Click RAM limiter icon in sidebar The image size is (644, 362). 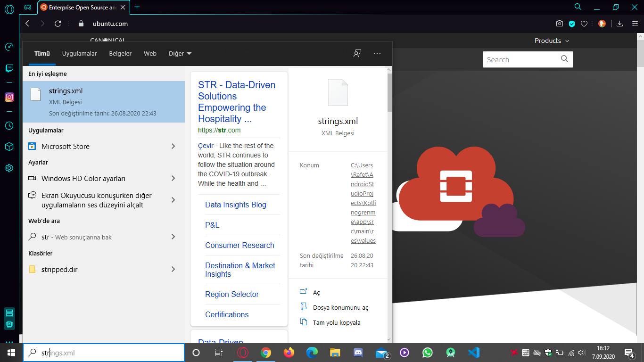pyautogui.click(x=9, y=313)
